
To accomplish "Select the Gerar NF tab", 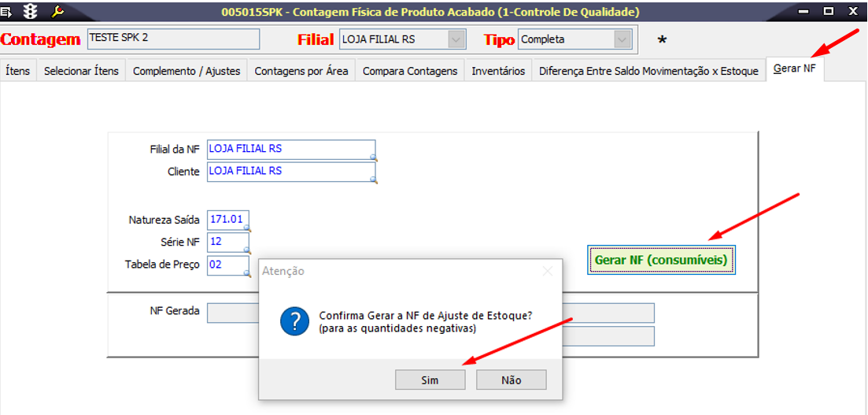I will (794, 70).
